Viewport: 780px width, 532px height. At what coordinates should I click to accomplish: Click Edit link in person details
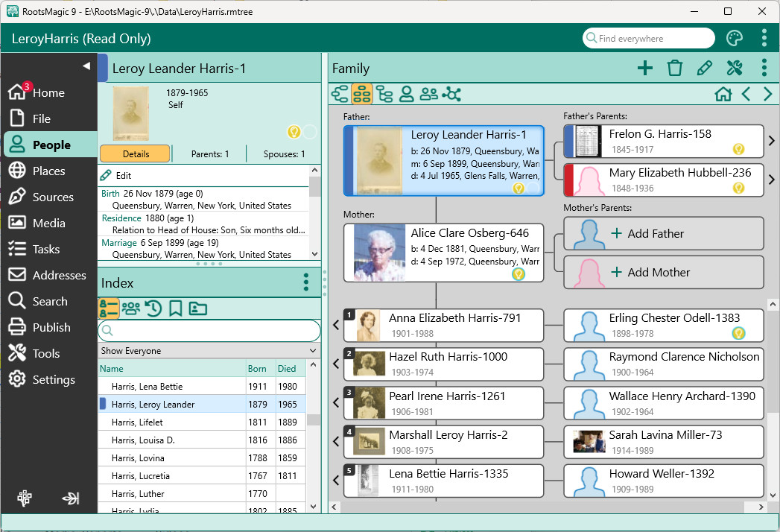click(123, 176)
